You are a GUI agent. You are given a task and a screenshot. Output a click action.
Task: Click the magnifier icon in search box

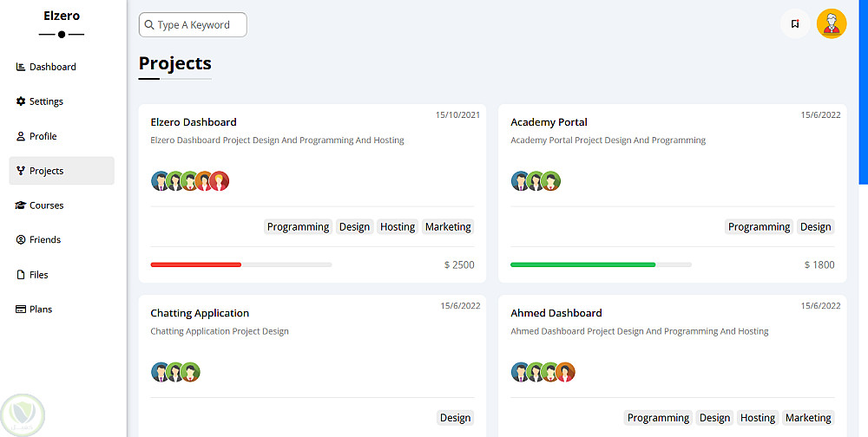click(149, 25)
